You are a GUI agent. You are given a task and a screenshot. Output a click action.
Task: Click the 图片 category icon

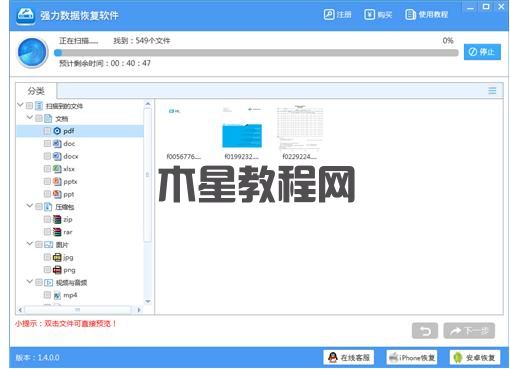(48, 245)
